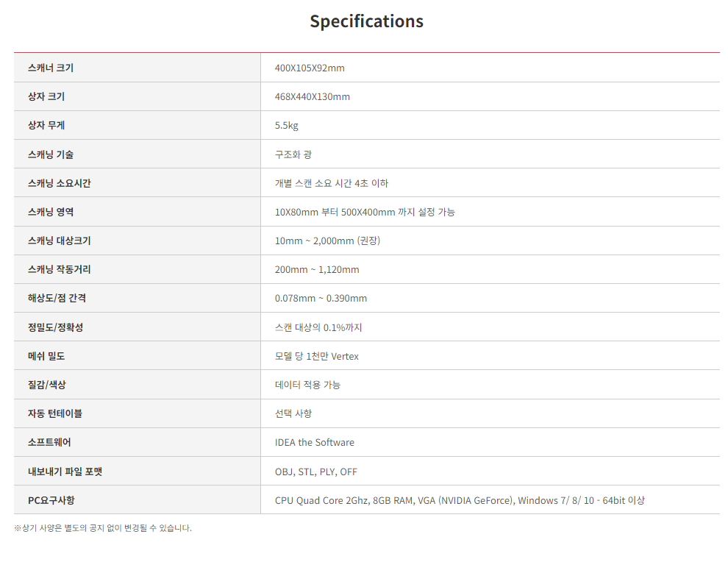Click the 상자 크기 row label

(x=46, y=96)
